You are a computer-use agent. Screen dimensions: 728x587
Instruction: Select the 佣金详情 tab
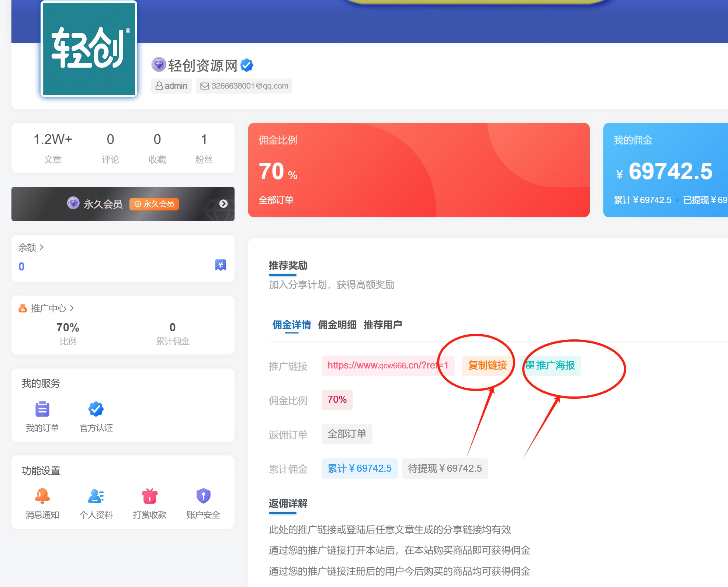pos(291,325)
